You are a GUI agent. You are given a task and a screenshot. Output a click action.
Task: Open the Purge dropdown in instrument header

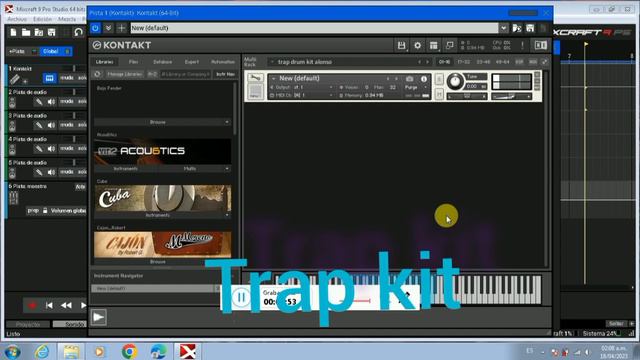tap(415, 87)
